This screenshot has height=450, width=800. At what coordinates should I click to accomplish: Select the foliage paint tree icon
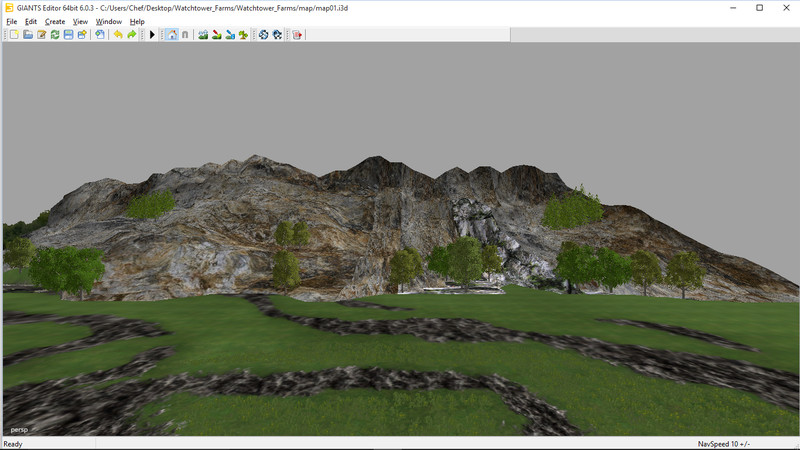243,35
